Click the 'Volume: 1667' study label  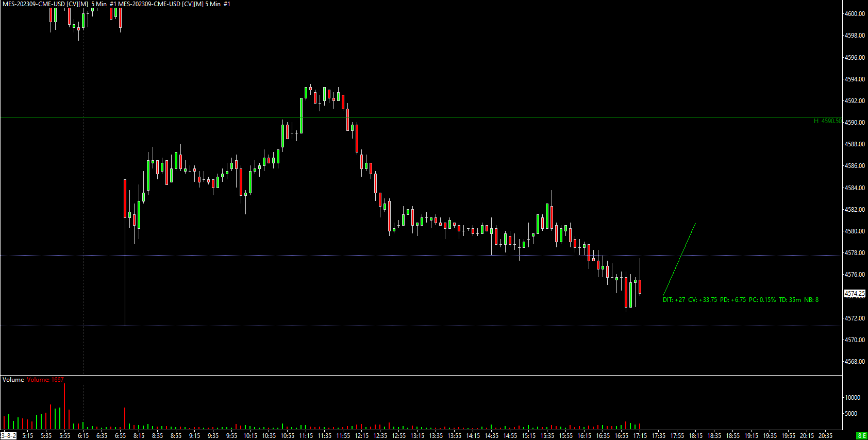click(45, 380)
